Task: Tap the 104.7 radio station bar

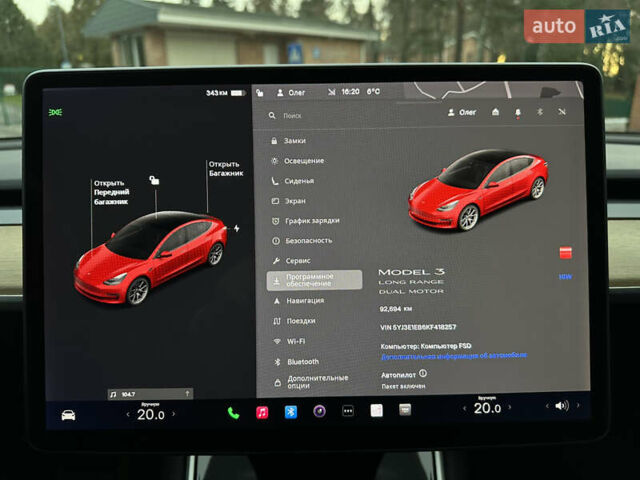Action: tap(151, 394)
